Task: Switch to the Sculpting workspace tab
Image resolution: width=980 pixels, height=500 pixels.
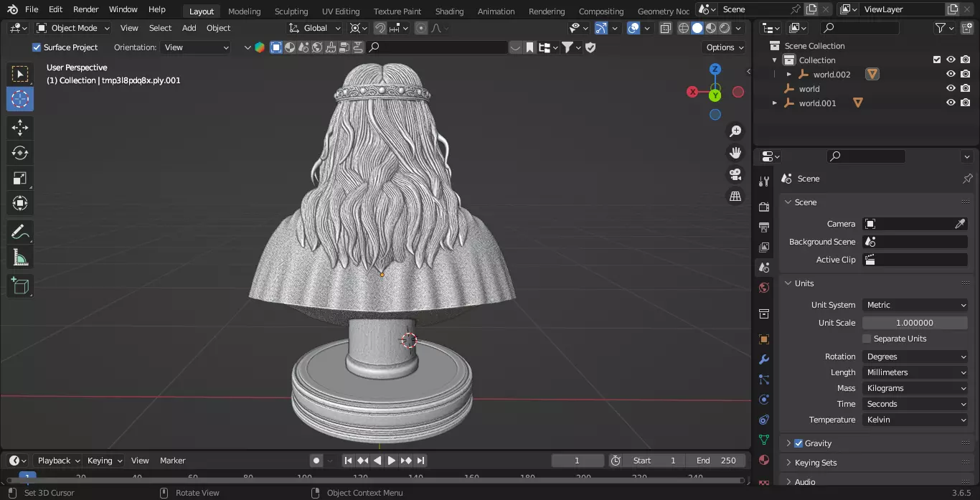Action: [291, 11]
